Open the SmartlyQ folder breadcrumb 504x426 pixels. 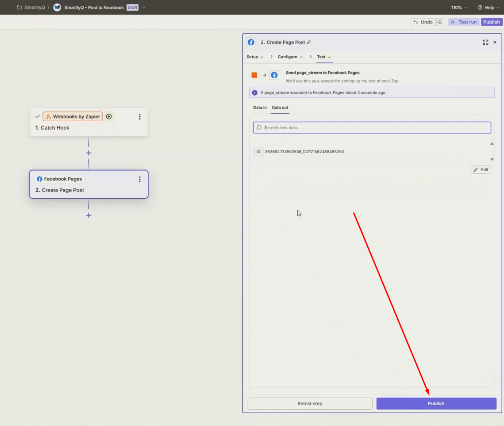31,8
